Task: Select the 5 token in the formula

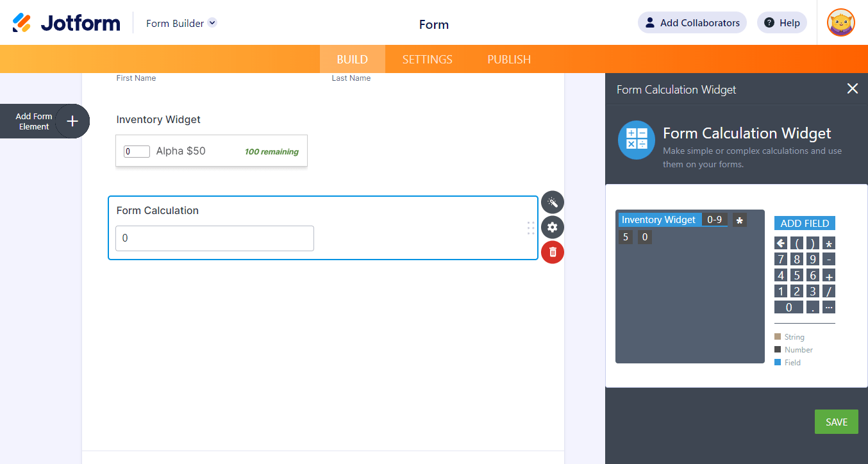Action: 626,237
